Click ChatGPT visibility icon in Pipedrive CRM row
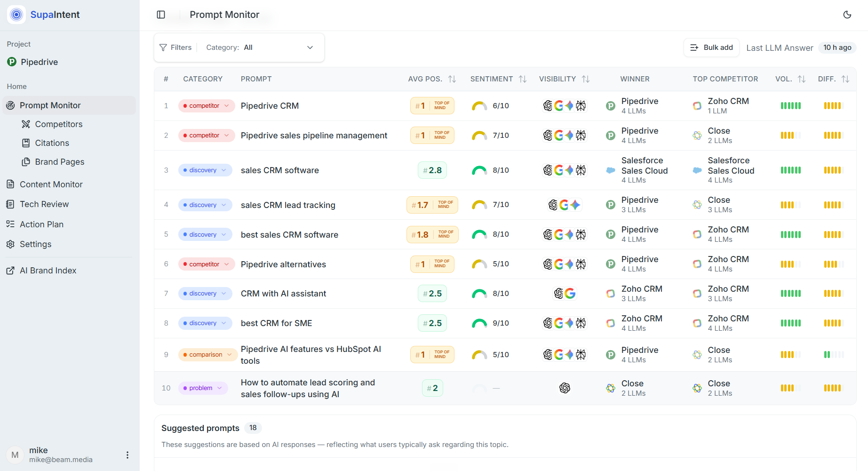Viewport: 868px width, 471px height. (x=548, y=106)
